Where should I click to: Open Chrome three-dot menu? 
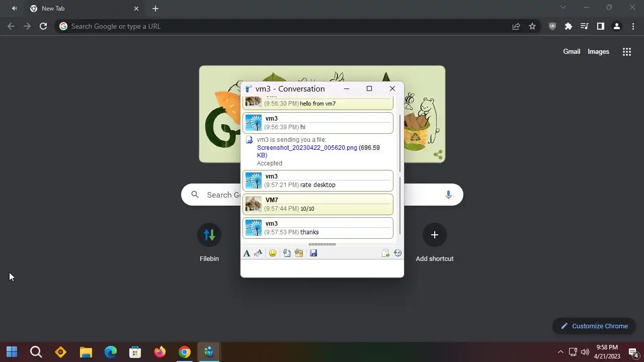click(x=633, y=26)
